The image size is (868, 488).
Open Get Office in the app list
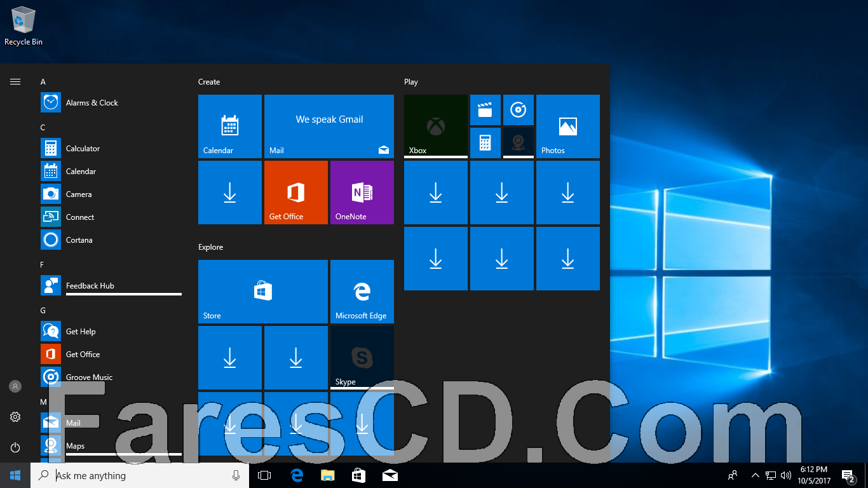(111, 355)
